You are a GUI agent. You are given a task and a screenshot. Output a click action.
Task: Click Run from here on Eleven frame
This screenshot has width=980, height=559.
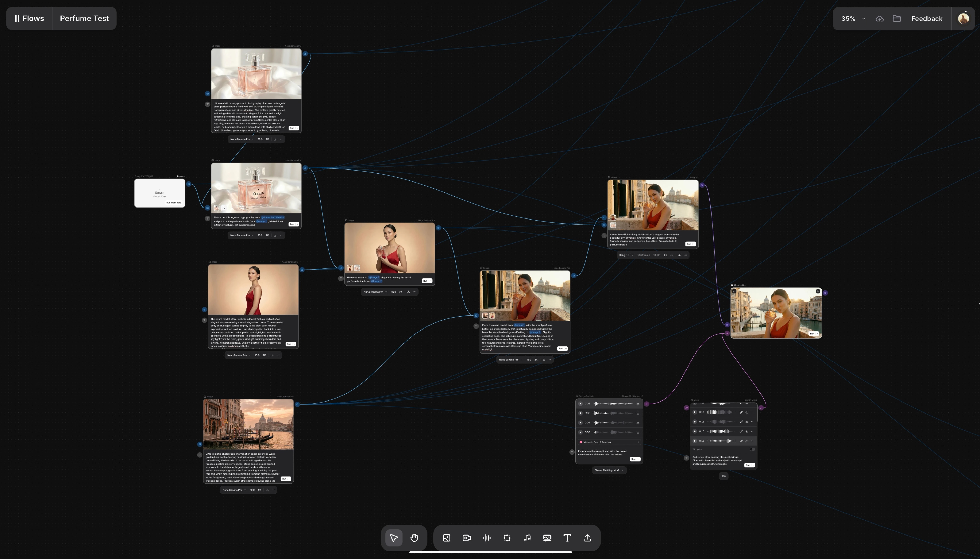pyautogui.click(x=174, y=203)
